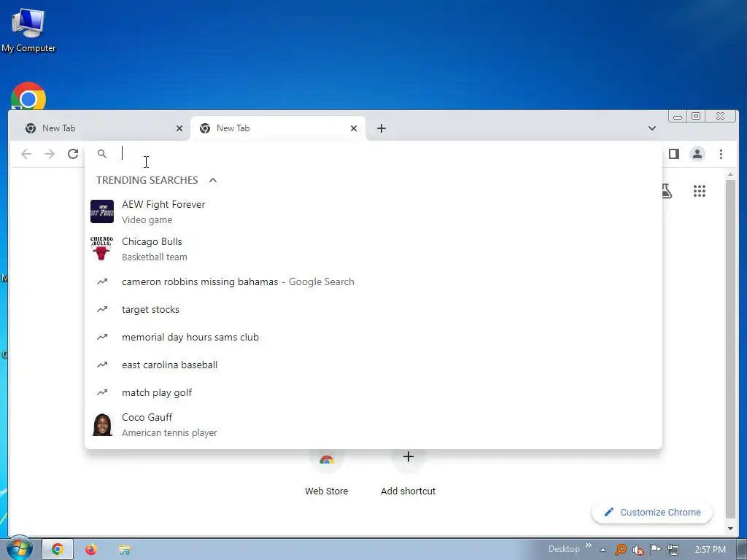
Task: Click Customize Chrome button
Action: point(652,513)
